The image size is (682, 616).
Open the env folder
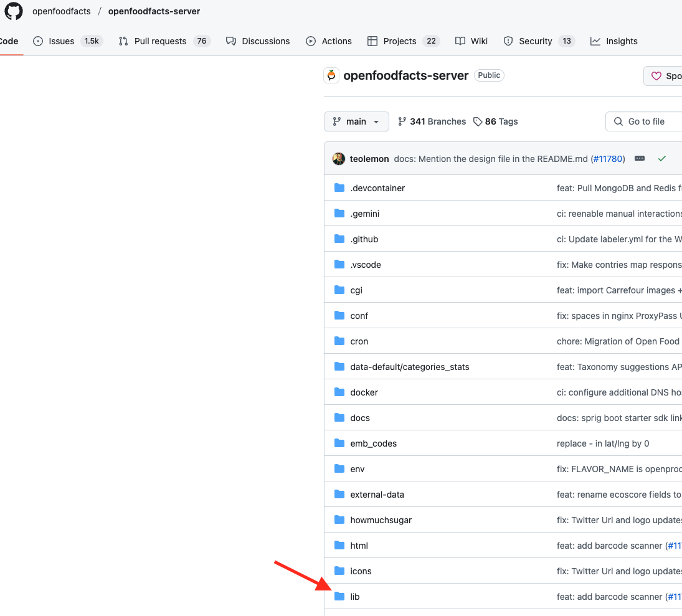(357, 469)
